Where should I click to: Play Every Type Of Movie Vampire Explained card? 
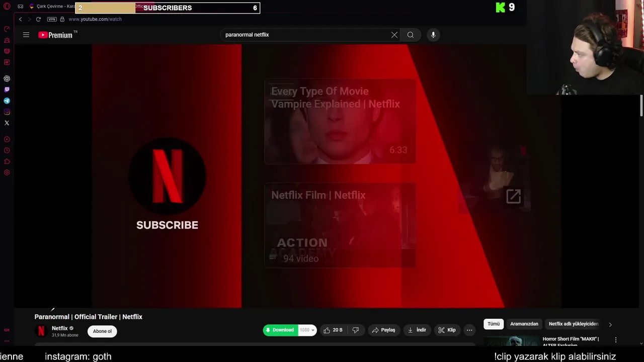[340, 121]
